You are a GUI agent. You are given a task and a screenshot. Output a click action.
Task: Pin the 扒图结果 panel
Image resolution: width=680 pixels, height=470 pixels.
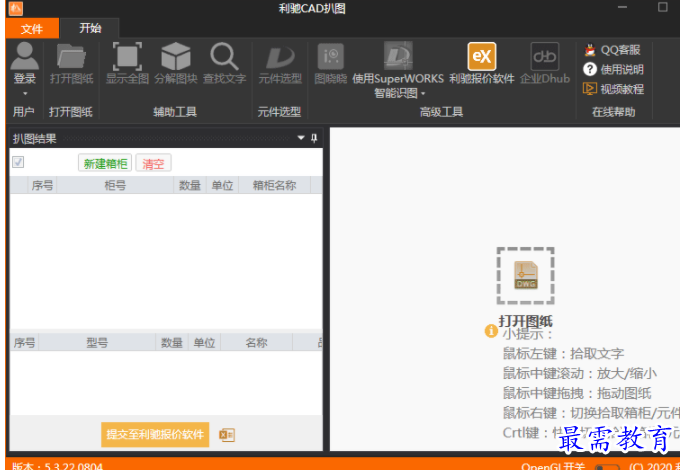click(x=314, y=138)
